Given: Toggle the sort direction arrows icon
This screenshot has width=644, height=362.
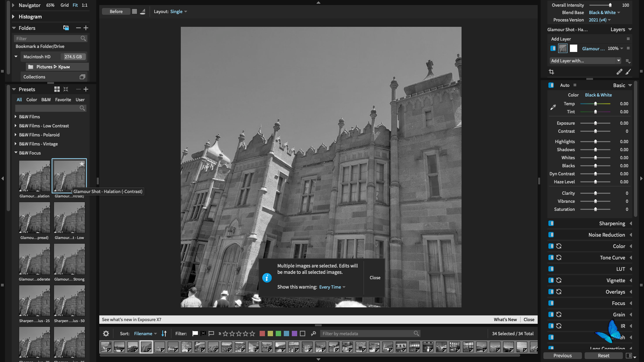Looking at the screenshot, I should (164, 334).
